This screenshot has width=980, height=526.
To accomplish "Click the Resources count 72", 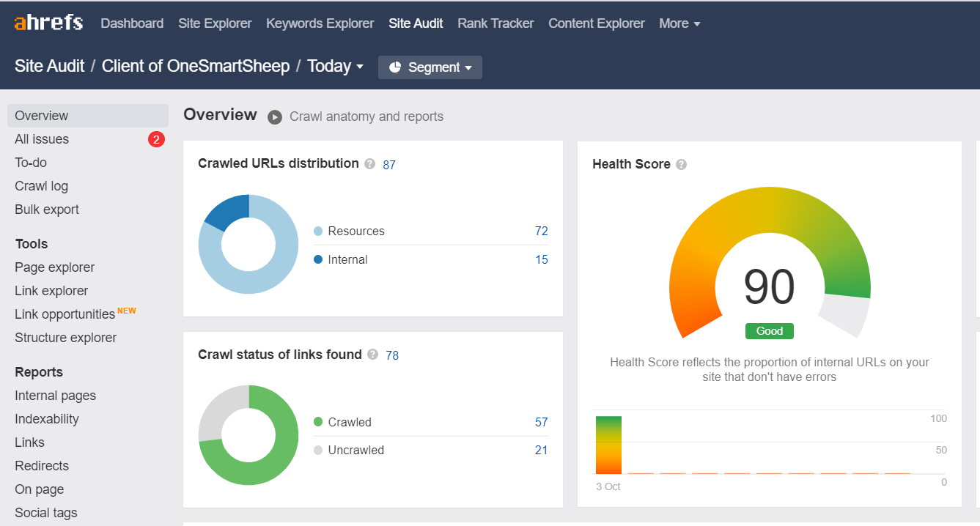I will pyautogui.click(x=542, y=231).
